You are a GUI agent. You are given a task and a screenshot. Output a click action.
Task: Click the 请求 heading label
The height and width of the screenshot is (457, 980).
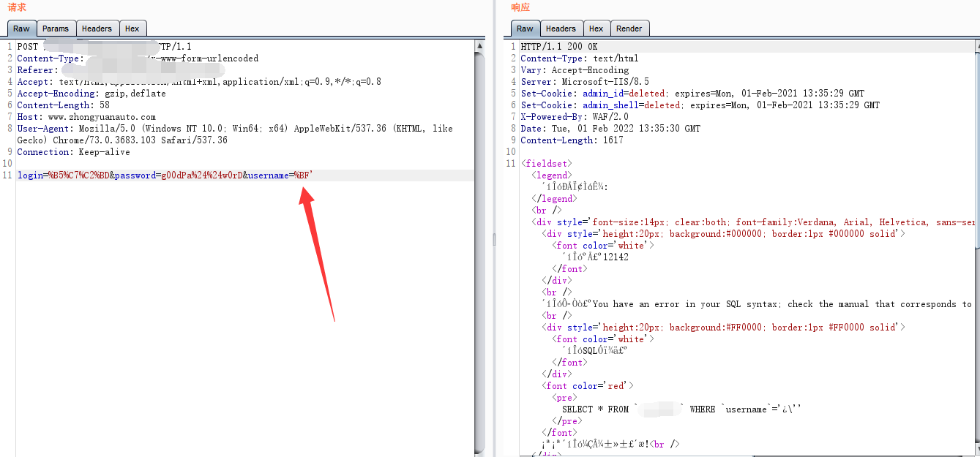tap(17, 7)
